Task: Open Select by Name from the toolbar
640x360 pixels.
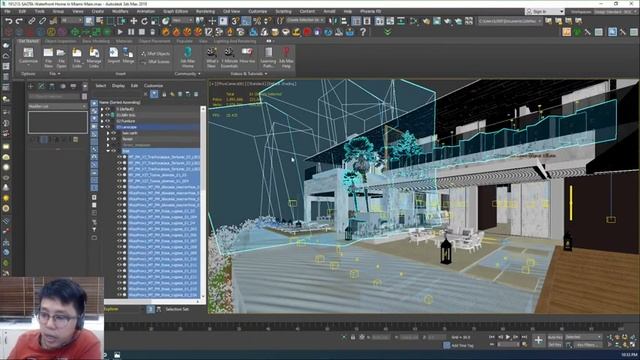Action: point(100,21)
